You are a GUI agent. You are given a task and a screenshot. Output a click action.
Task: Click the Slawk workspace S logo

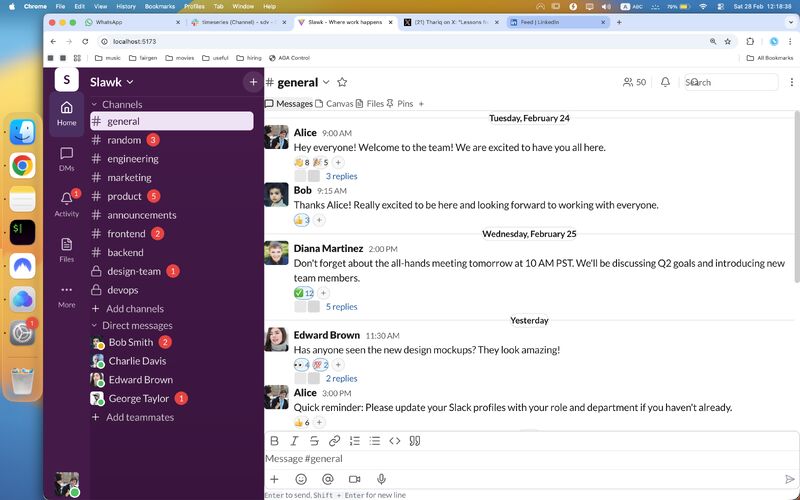click(x=66, y=80)
